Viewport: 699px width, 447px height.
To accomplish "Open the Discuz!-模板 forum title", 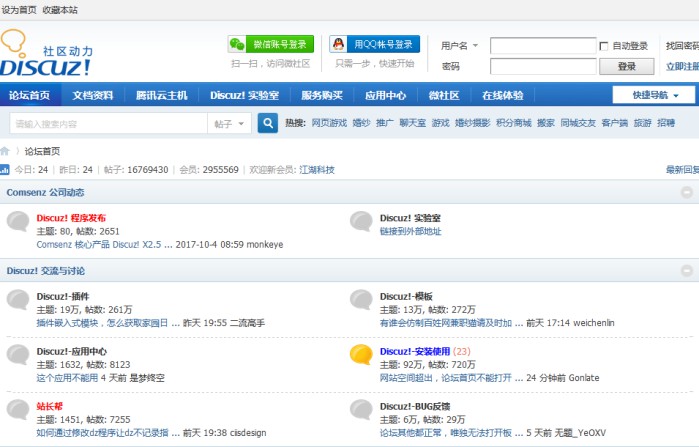I will [x=406, y=296].
